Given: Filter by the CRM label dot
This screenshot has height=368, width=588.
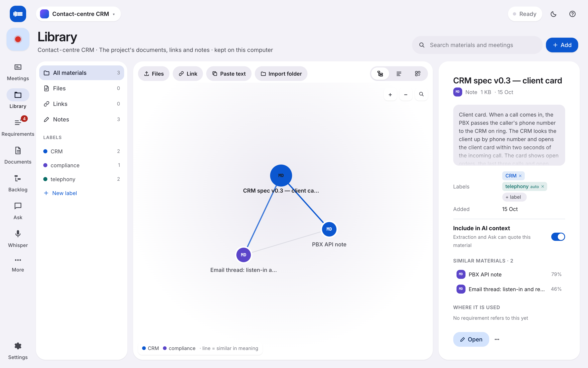Looking at the screenshot, I should click(x=45, y=151).
